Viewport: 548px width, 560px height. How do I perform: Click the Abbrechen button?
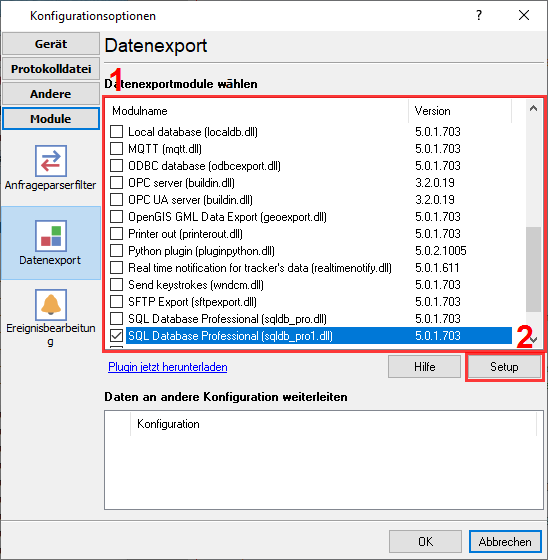(505, 541)
